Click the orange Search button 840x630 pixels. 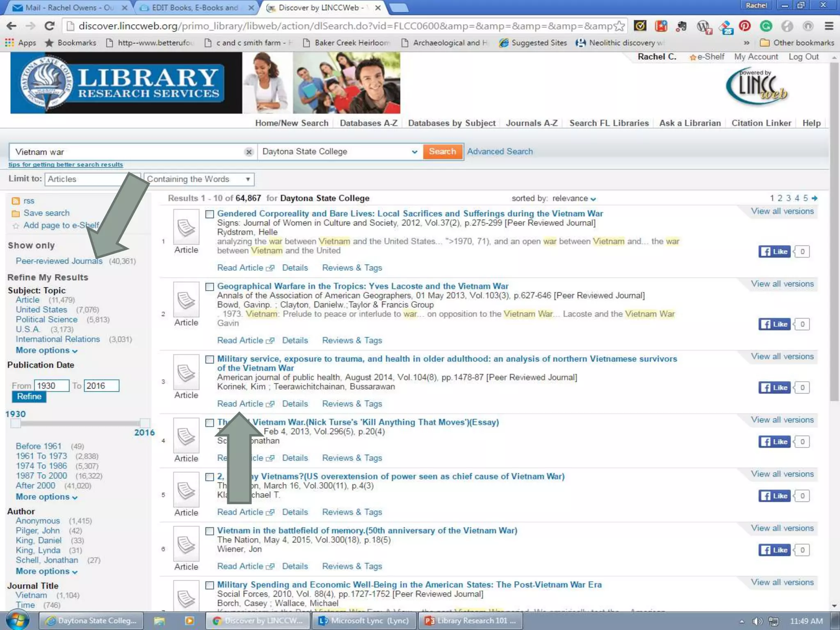[x=442, y=151]
